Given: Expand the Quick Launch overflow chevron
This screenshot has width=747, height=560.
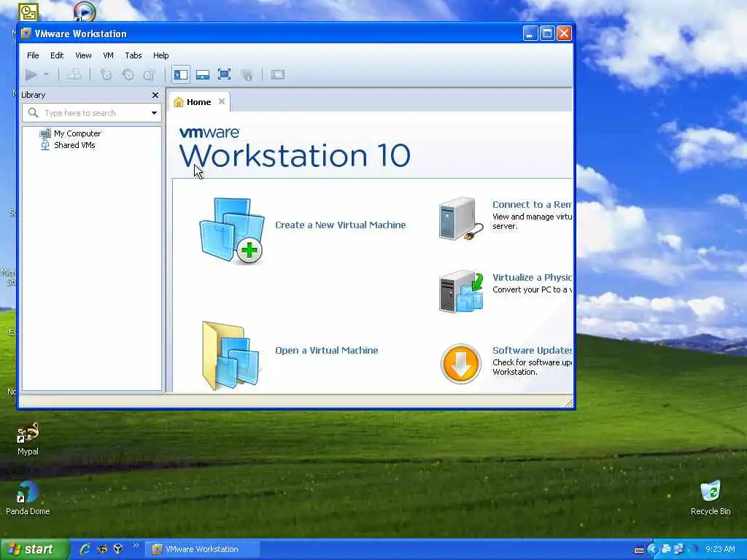Looking at the screenshot, I should click(x=136, y=545).
